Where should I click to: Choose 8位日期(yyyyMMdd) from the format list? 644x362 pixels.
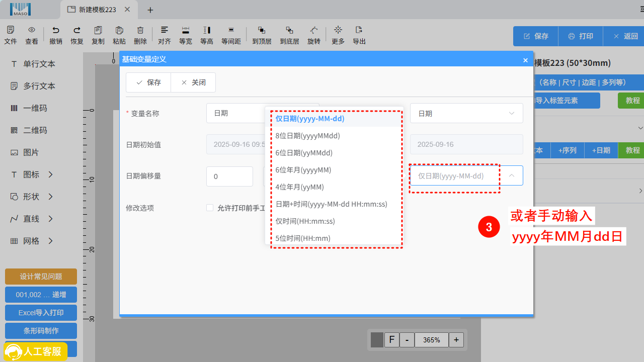coord(307,136)
